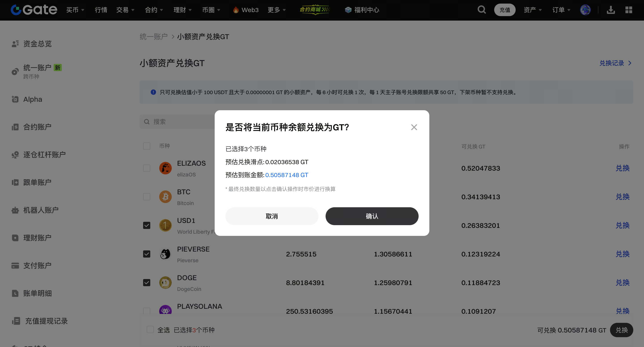
Task: Click the DOGE coin icon
Action: coord(165,283)
